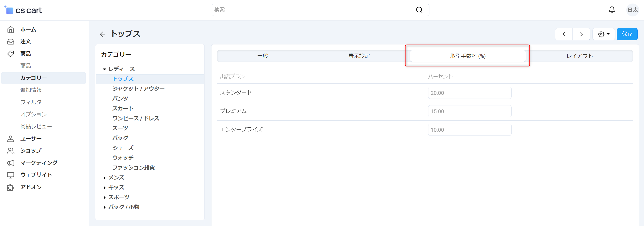Expand the スポーツ category tree
This screenshot has width=644, height=226.
[x=104, y=197]
